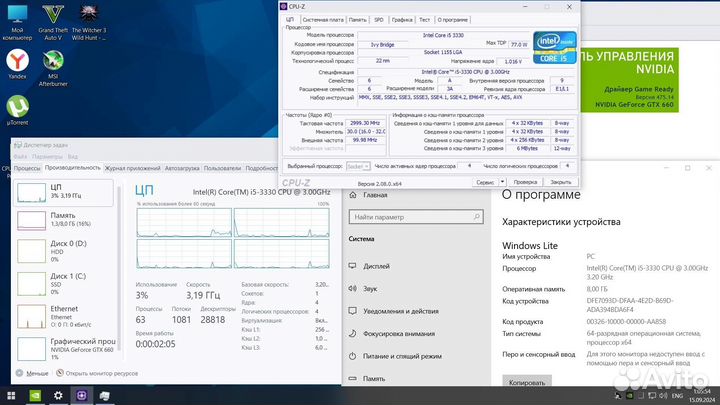Open the Графика tab in CPU-Z
The height and width of the screenshot is (405, 720).
coord(402,19)
